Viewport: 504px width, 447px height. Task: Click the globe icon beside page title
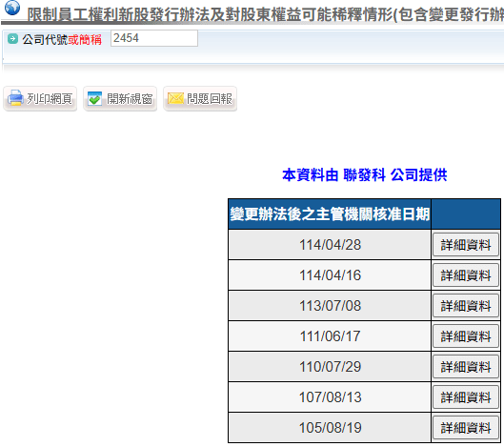pyautogui.click(x=12, y=8)
